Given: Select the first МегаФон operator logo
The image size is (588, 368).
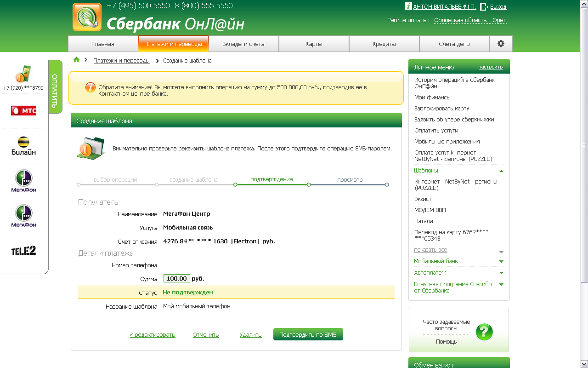Looking at the screenshot, I should [x=23, y=181].
